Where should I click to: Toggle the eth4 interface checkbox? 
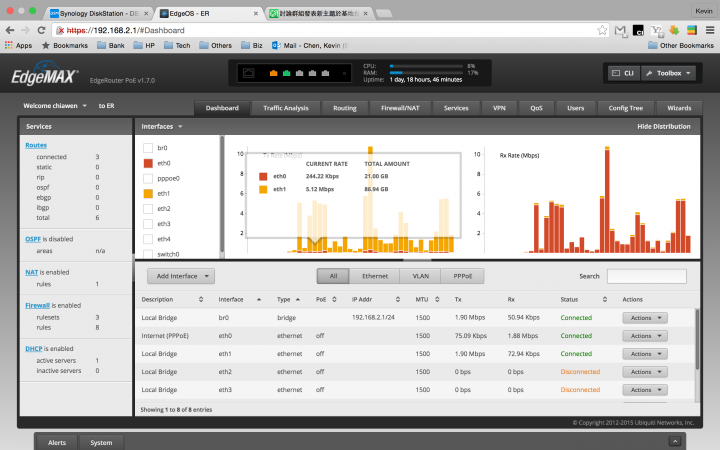click(x=148, y=239)
